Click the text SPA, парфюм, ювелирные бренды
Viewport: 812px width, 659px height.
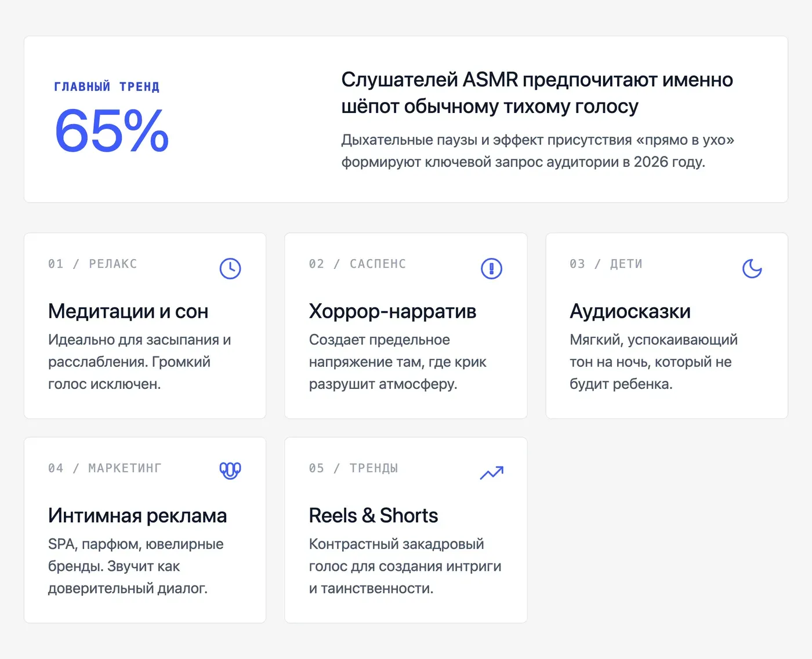click(136, 566)
